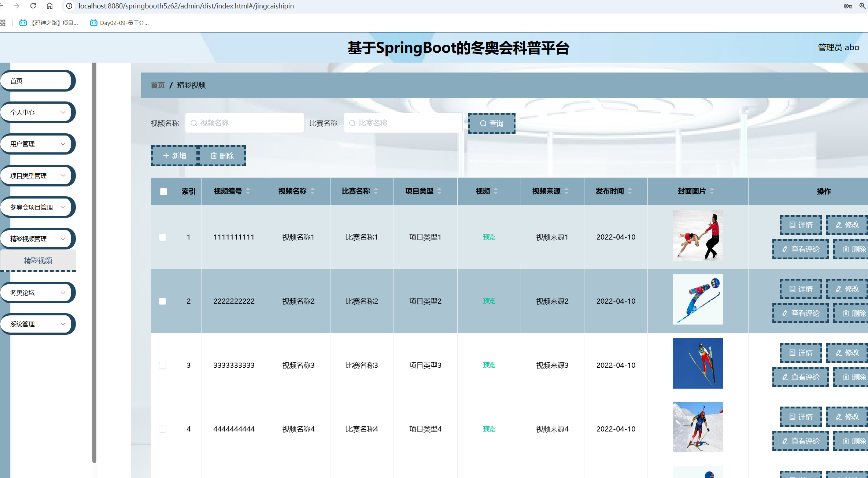Collapse the 精彩视频管理 menu chevron
Viewport: 868px width, 478px height.
[x=63, y=239]
